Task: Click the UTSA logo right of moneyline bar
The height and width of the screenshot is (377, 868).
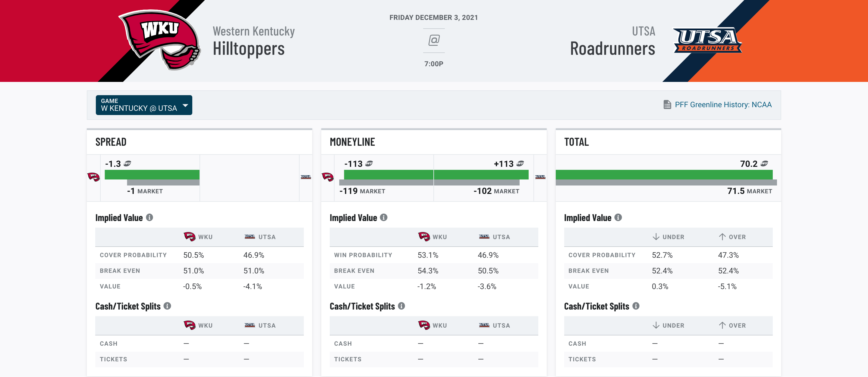Action: (x=540, y=177)
